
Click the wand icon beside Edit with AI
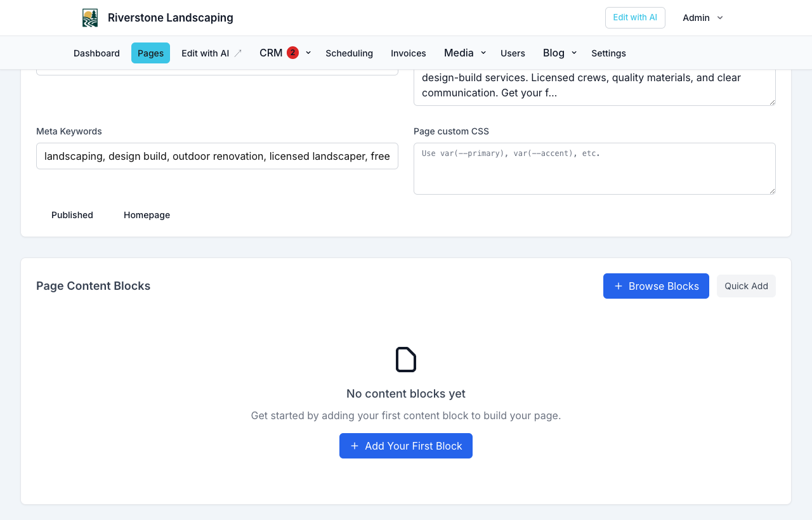tap(238, 53)
